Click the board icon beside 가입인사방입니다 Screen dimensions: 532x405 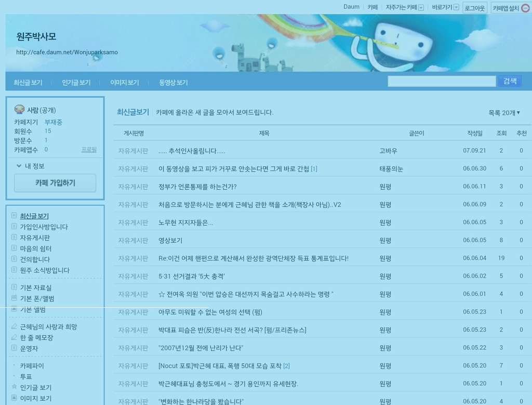pos(14,227)
